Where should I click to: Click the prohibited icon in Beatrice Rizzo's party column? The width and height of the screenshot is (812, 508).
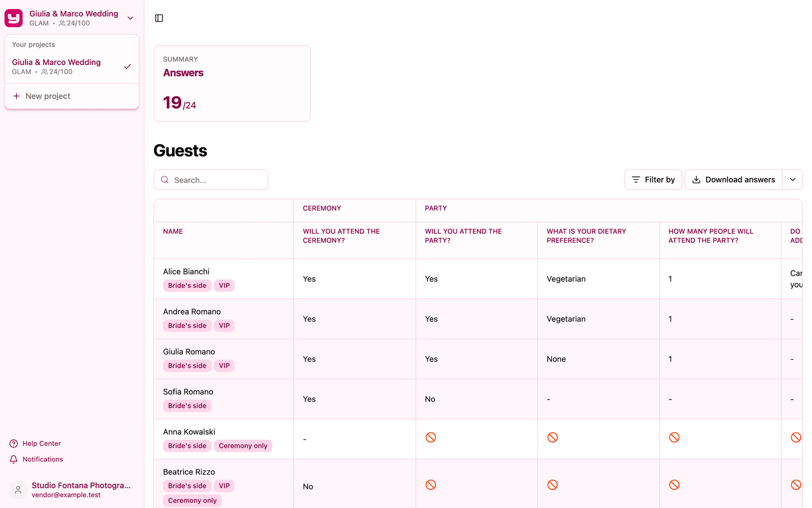click(431, 485)
